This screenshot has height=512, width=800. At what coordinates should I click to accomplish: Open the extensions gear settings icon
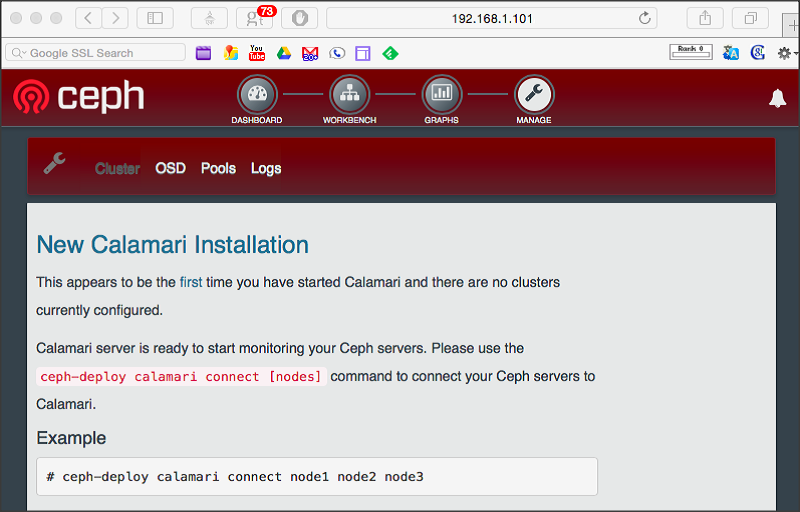[x=784, y=53]
